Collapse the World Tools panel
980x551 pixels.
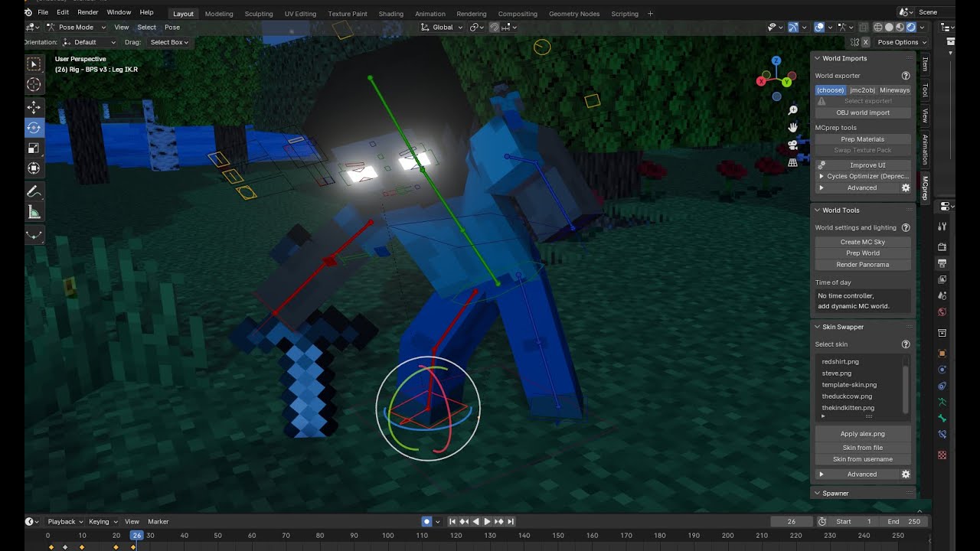click(x=817, y=210)
